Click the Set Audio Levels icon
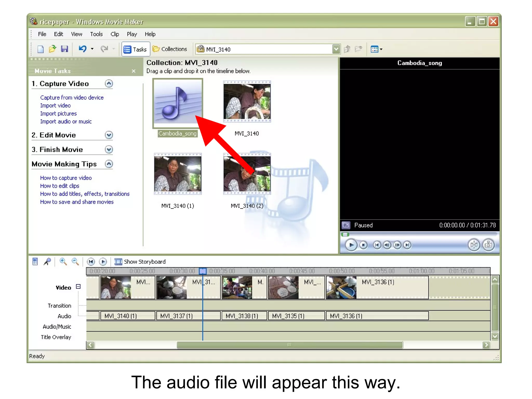The image size is (532, 399). 35,262
